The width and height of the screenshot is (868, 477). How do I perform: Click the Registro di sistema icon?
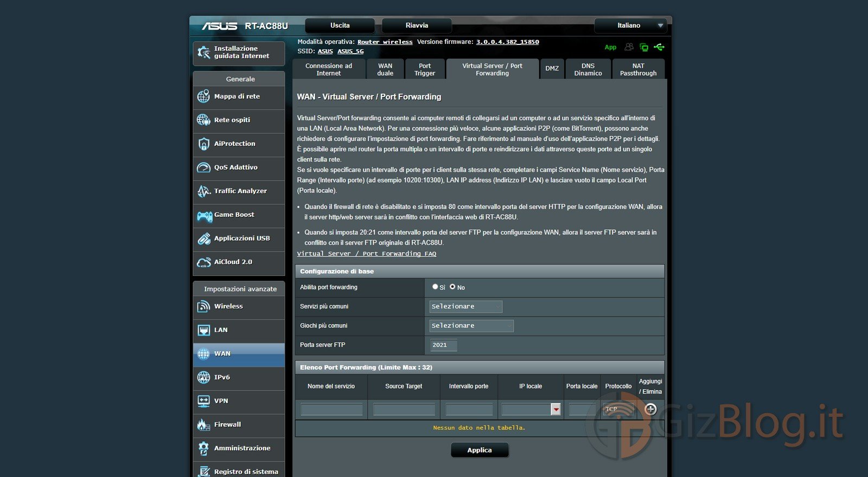click(203, 472)
